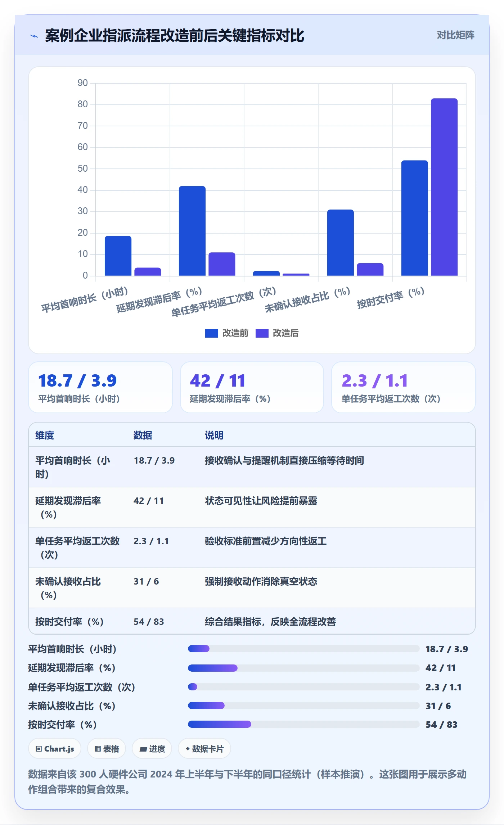
Task: Click the bar icon in the 进度 chip
Action: (x=143, y=749)
